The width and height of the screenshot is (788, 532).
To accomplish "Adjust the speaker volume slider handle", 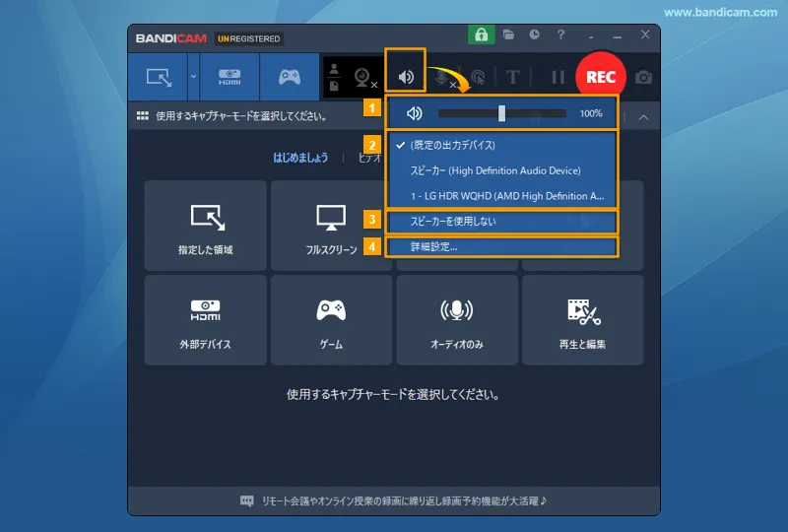I will [x=501, y=113].
